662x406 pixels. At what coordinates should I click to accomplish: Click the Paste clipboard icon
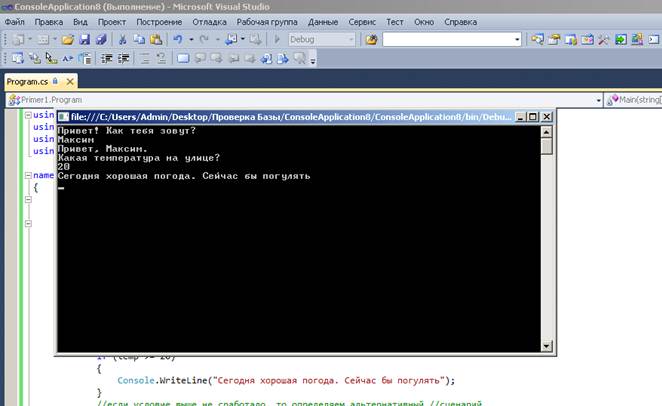[x=156, y=40]
